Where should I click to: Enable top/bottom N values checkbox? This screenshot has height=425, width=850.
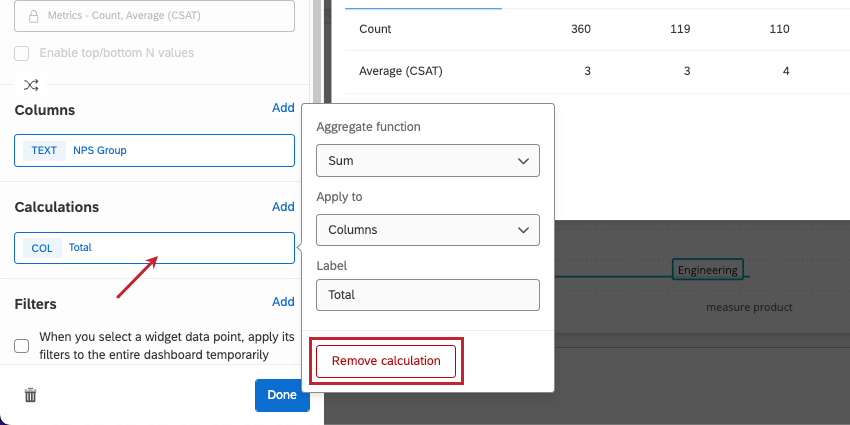tap(22, 52)
